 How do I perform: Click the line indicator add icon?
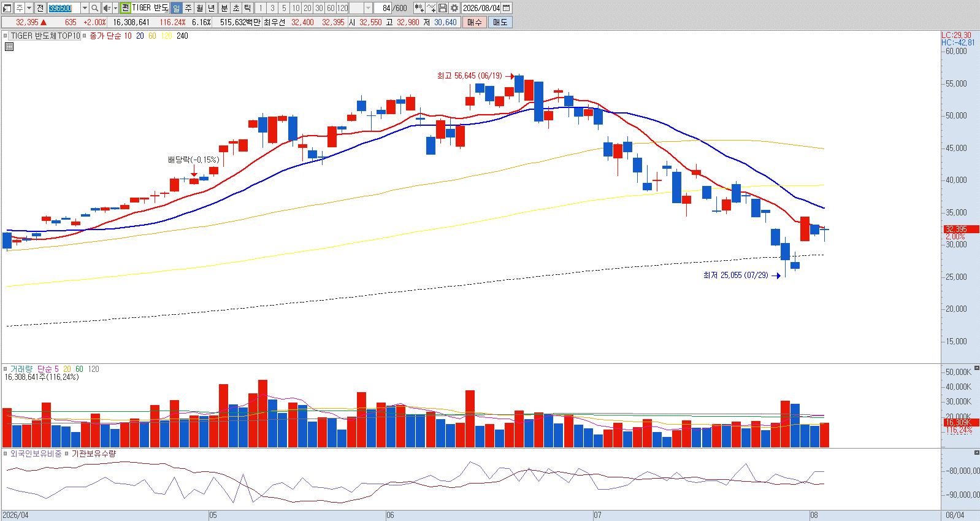pyautogui.click(x=431, y=8)
